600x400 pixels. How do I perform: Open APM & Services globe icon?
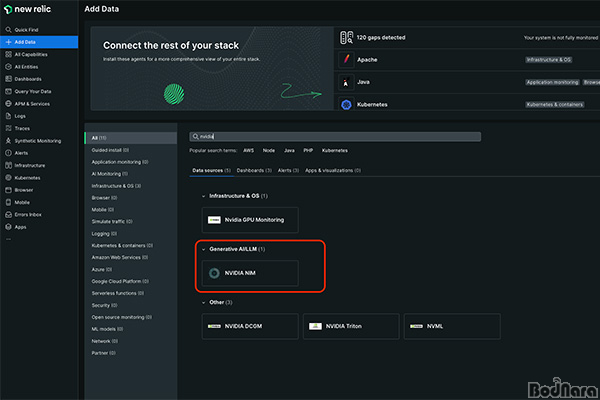(x=8, y=104)
